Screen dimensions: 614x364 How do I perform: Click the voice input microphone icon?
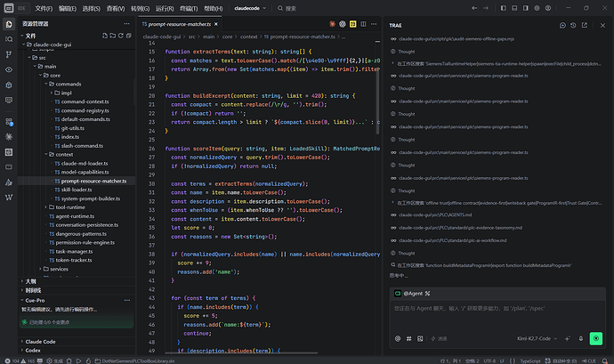(581, 338)
